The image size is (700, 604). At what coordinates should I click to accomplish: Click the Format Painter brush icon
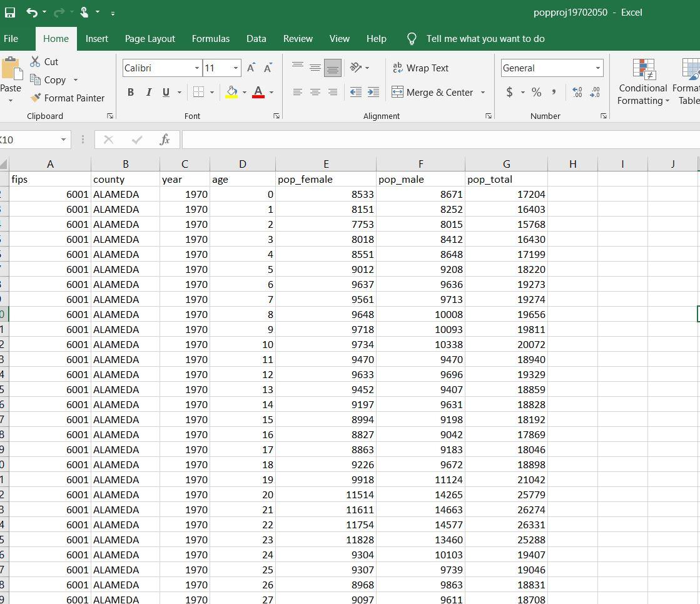(36, 98)
